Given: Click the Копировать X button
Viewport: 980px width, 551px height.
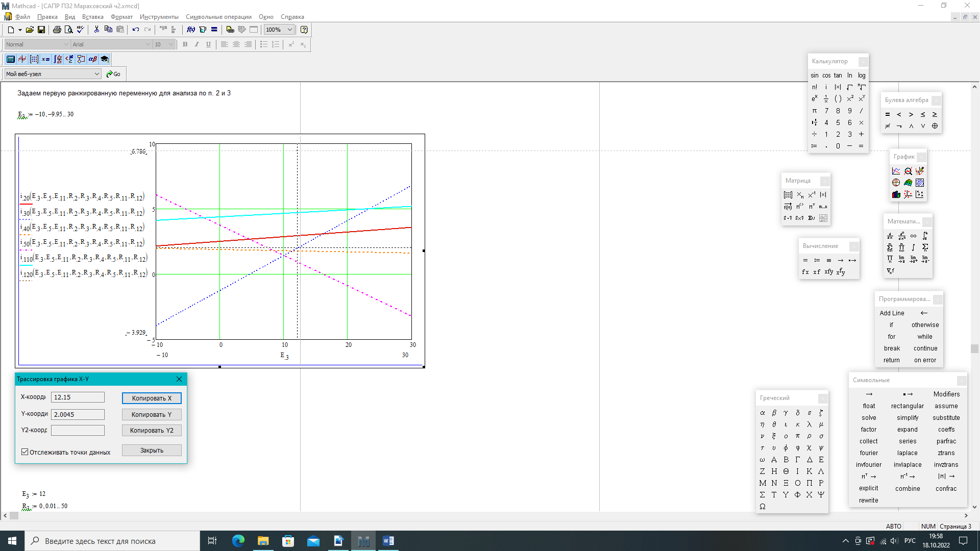Looking at the screenshot, I should pyautogui.click(x=152, y=398).
